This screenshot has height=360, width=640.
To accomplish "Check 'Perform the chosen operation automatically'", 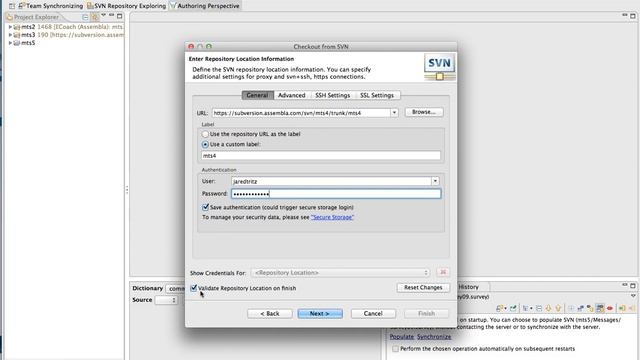I will pos(395,349).
